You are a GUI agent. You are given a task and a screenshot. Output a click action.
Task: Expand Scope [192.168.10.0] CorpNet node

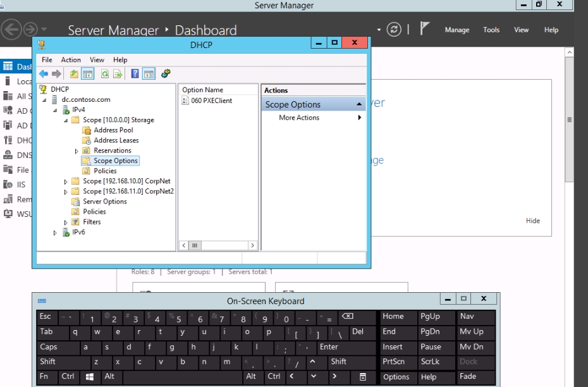(66, 181)
